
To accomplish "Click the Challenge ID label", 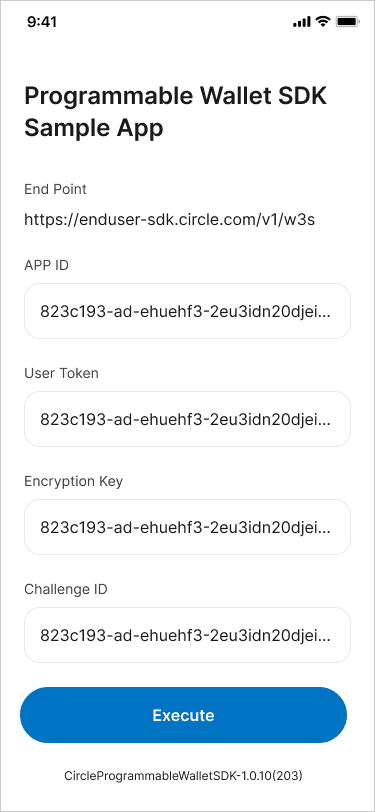I will [x=66, y=589].
